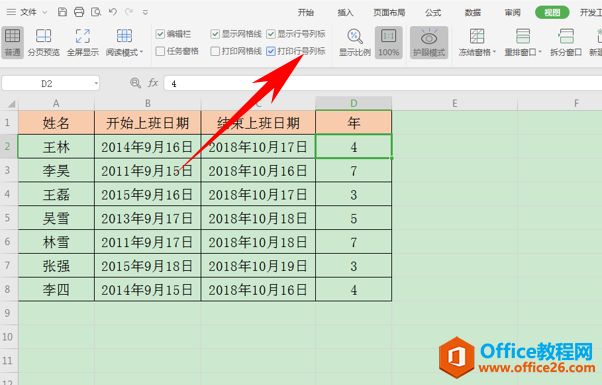Screen dimensions: 602x385
Task: Redo the last action
Action: click(x=129, y=12)
